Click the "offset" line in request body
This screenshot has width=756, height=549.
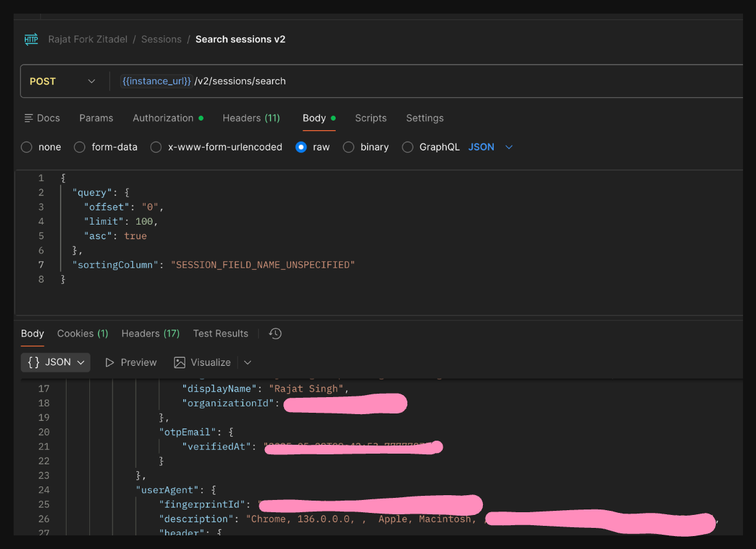coord(124,207)
